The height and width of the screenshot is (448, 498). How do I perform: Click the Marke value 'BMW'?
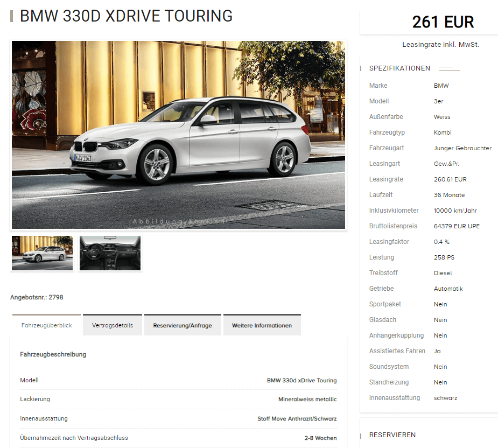click(x=441, y=86)
